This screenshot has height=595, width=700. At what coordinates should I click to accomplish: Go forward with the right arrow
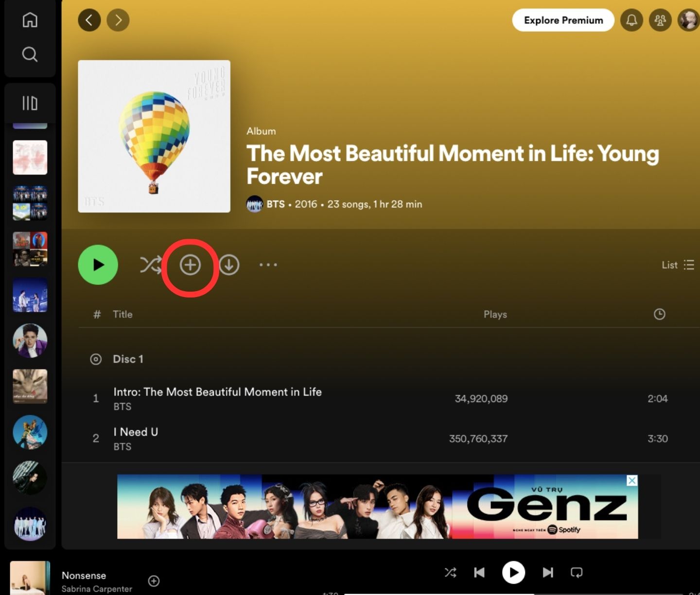[118, 20]
